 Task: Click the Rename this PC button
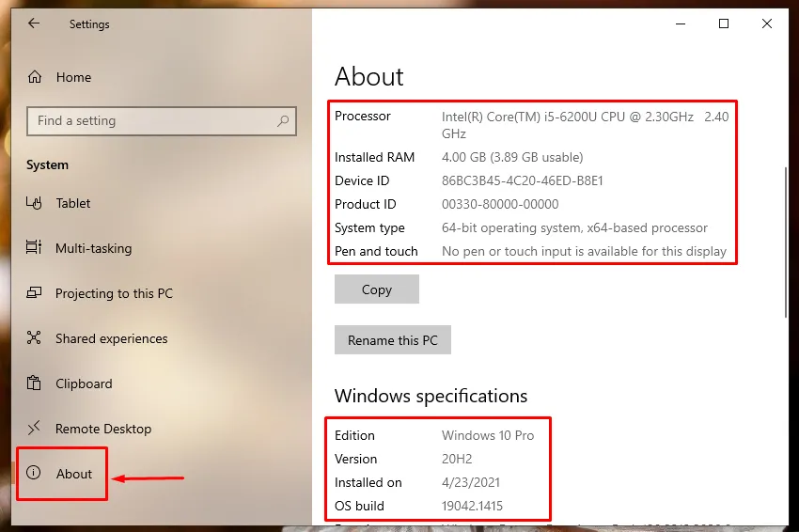(392, 340)
